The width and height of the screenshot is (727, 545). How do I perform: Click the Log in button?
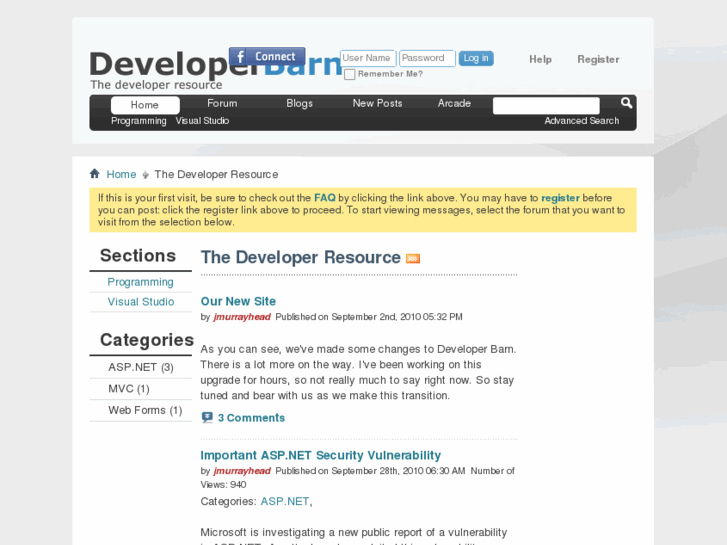[476, 58]
